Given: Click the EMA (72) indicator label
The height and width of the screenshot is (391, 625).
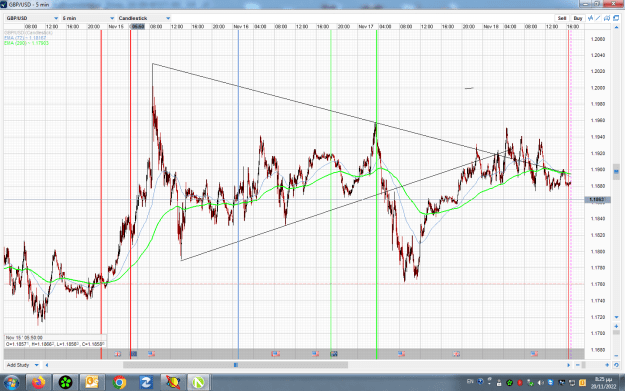Looking at the screenshot, I should pyautogui.click(x=25, y=38).
